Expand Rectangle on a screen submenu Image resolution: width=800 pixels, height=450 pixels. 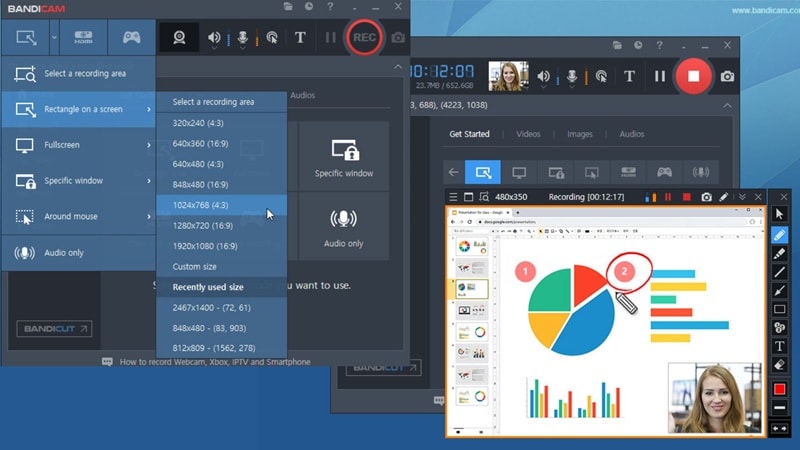[x=79, y=109]
